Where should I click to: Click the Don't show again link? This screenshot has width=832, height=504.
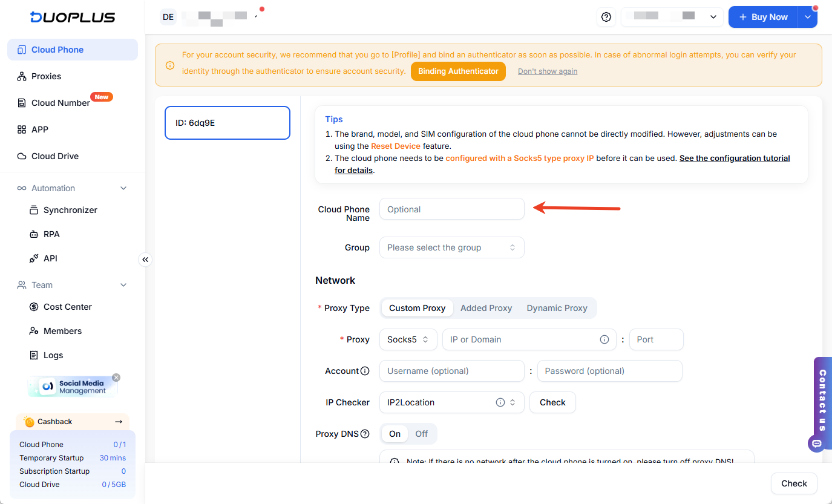tap(547, 71)
